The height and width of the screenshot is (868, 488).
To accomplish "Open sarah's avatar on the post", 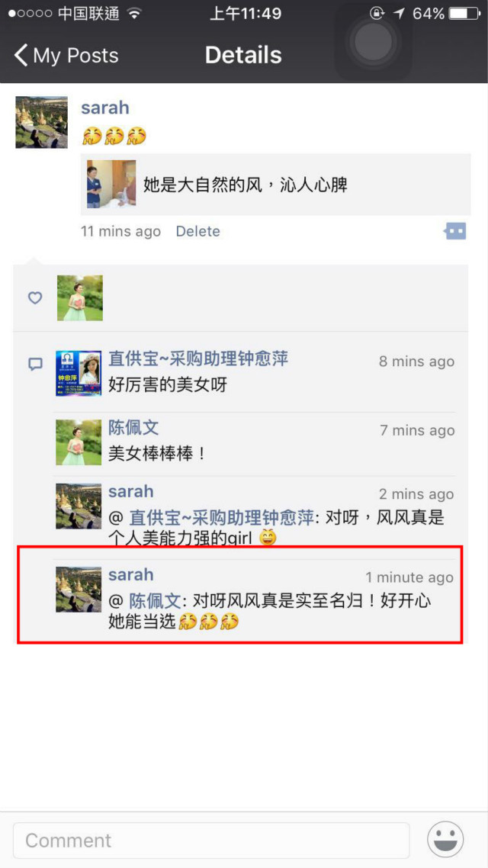I will click(41, 122).
